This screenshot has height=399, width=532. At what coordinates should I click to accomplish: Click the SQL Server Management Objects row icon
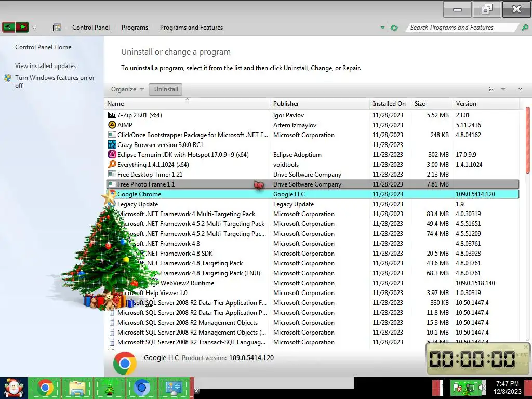point(112,322)
